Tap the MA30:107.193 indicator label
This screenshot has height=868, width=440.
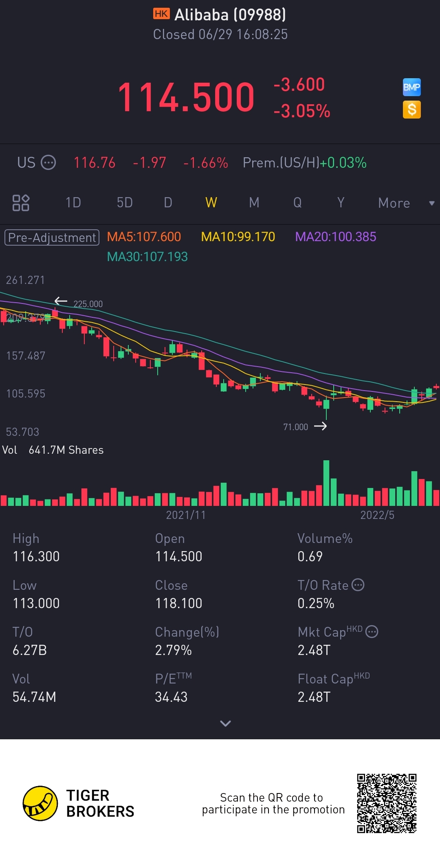point(147,257)
